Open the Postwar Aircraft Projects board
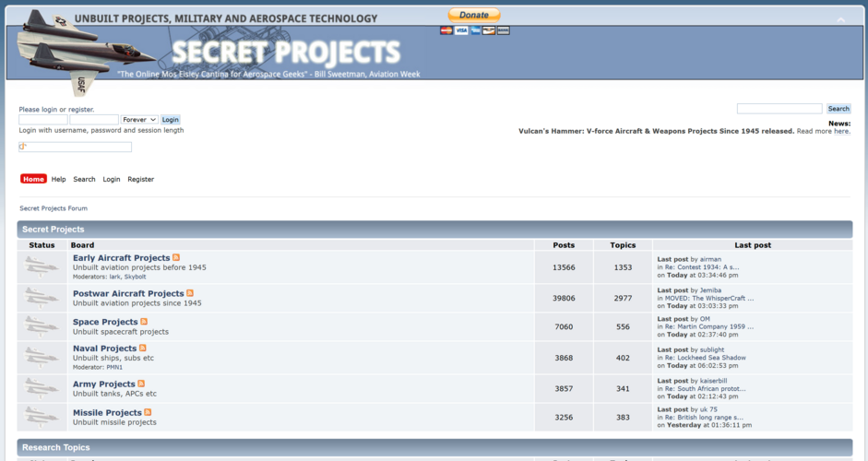Viewport: 868px width, 461px height. point(128,293)
